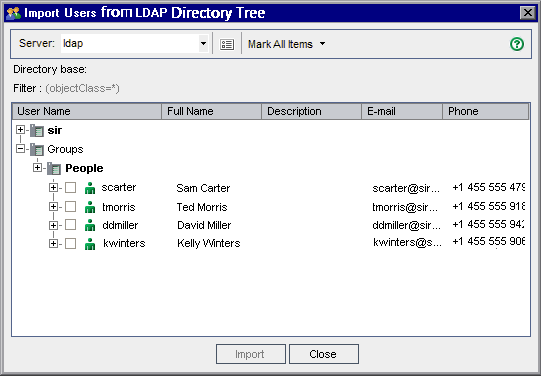This screenshot has width=541, height=376.
Task: Open the Mark All Items dropdown arrow
Action: click(322, 43)
